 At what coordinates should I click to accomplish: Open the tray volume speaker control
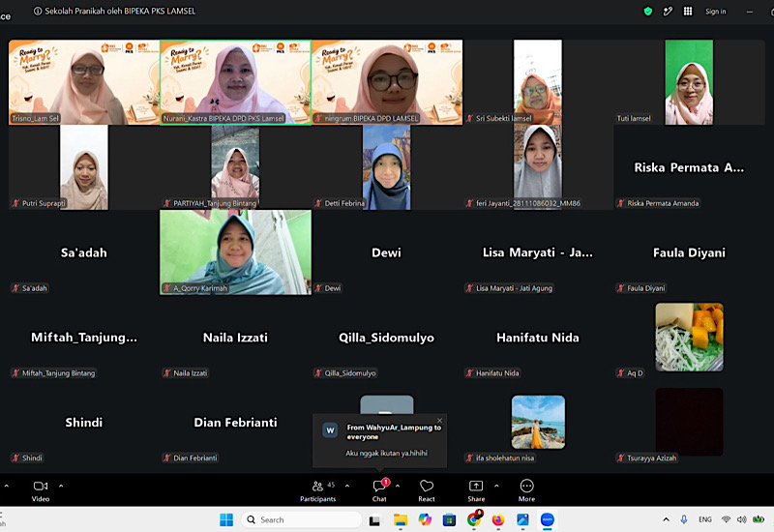coord(741,519)
